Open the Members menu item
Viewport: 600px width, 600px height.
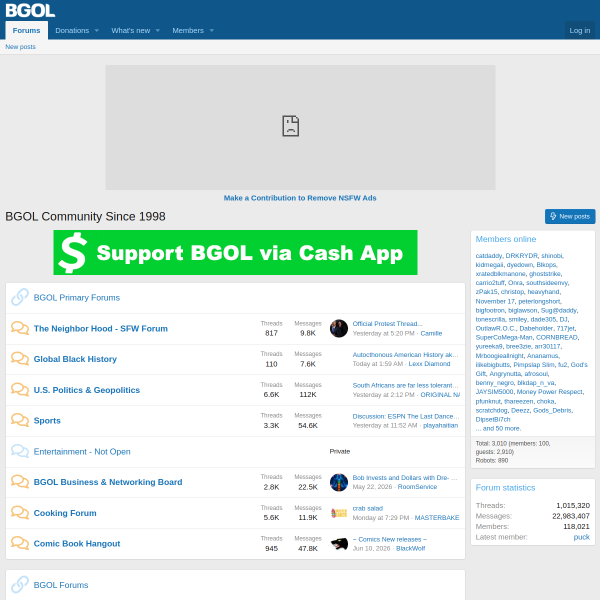coord(188,31)
